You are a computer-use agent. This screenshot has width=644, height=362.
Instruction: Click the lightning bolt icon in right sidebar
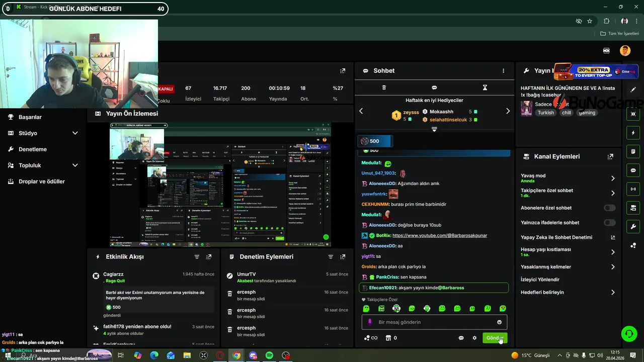pyautogui.click(x=633, y=133)
